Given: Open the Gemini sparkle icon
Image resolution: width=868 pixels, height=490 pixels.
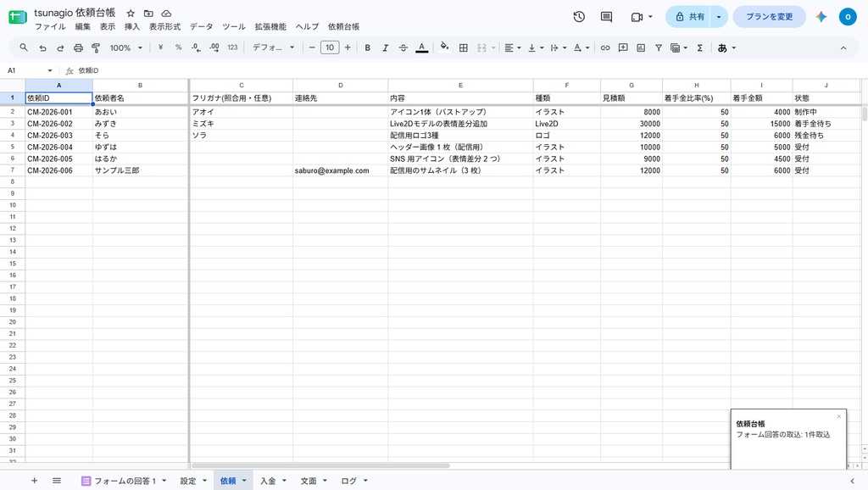Looking at the screenshot, I should coord(821,17).
